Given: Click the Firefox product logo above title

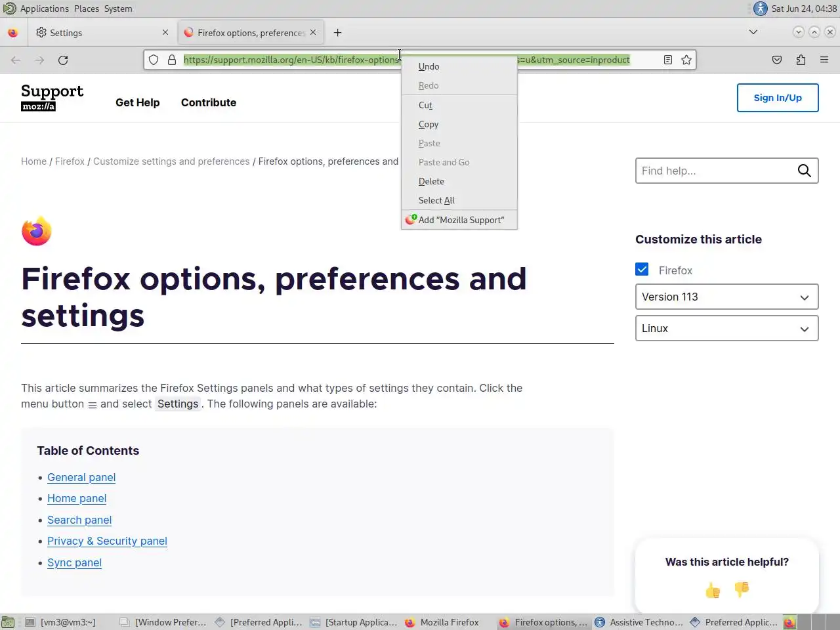Looking at the screenshot, I should [x=37, y=231].
